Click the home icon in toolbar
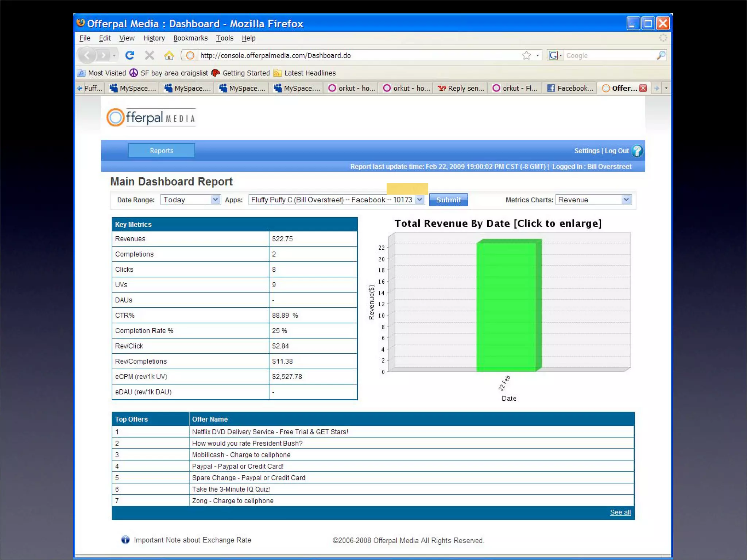The height and width of the screenshot is (560, 747). [x=169, y=55]
